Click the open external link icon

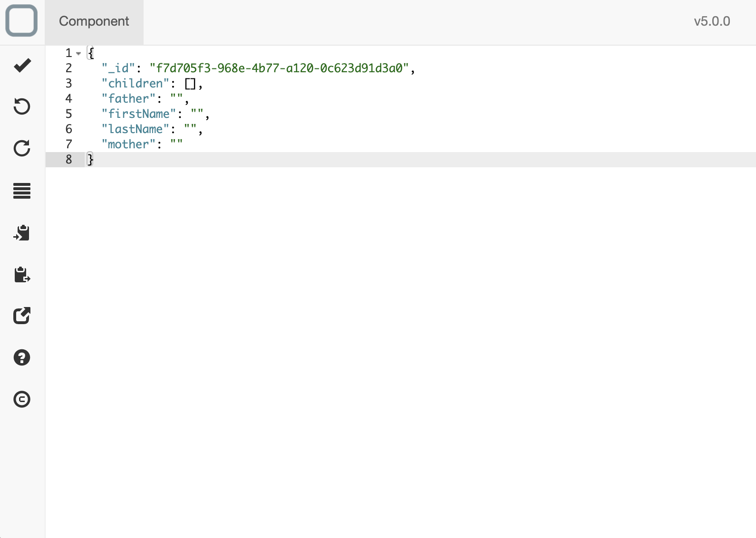pyautogui.click(x=22, y=316)
